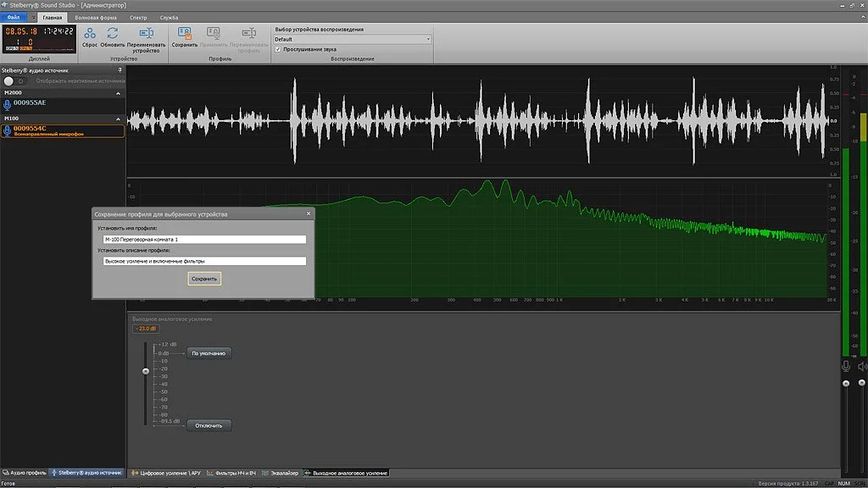Image resolution: width=868 pixels, height=488 pixels.
Task: Click the microphone level icon at right
Action: point(846,366)
